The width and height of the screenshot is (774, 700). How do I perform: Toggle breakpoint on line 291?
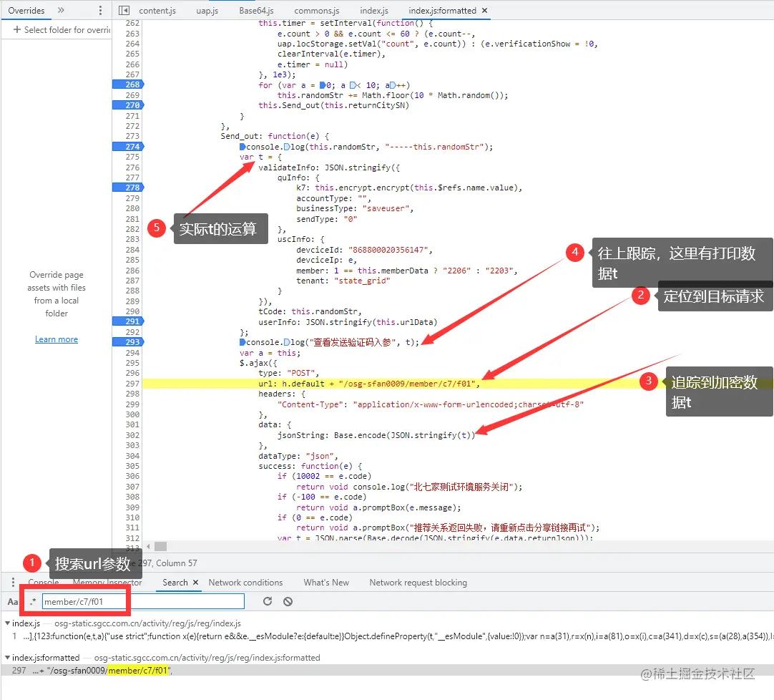point(128,321)
